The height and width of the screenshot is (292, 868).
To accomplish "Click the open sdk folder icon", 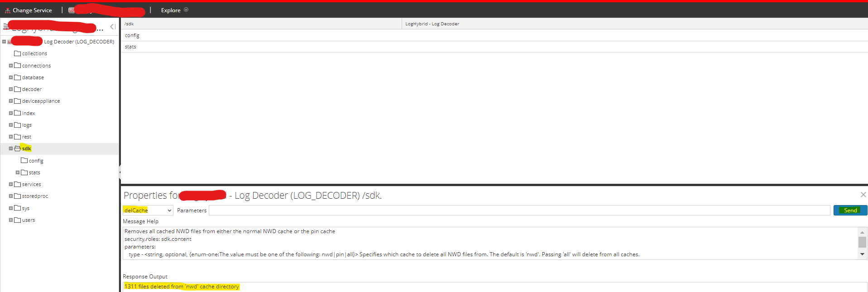I will (18, 148).
